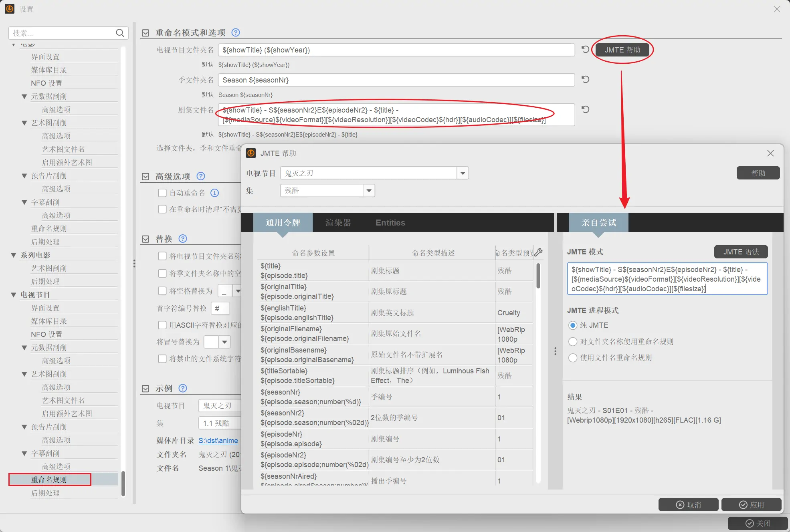
Task: Switch to the Entities tab
Action: click(x=390, y=222)
